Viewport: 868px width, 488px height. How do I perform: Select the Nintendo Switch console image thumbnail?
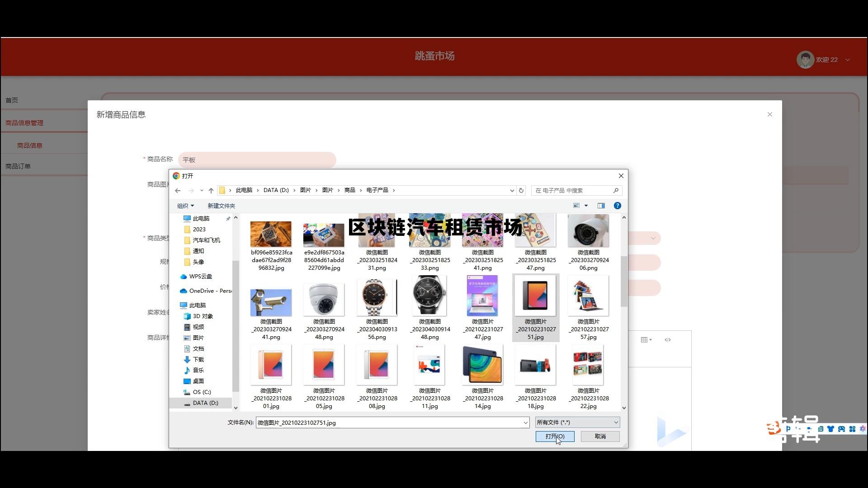tap(535, 365)
